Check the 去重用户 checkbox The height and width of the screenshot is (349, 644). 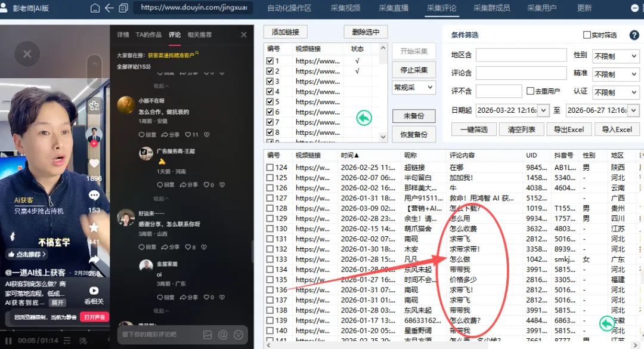coord(530,91)
